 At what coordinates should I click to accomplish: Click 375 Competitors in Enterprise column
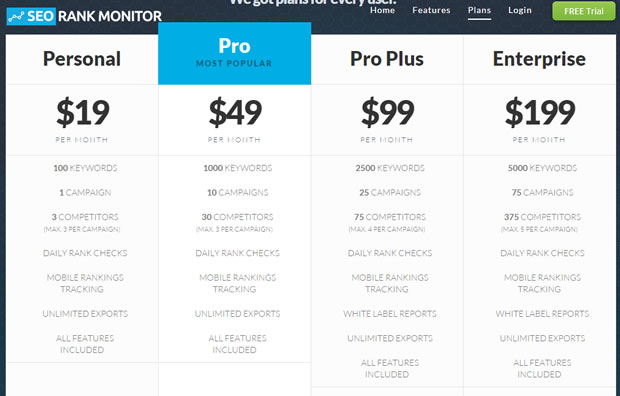542,217
